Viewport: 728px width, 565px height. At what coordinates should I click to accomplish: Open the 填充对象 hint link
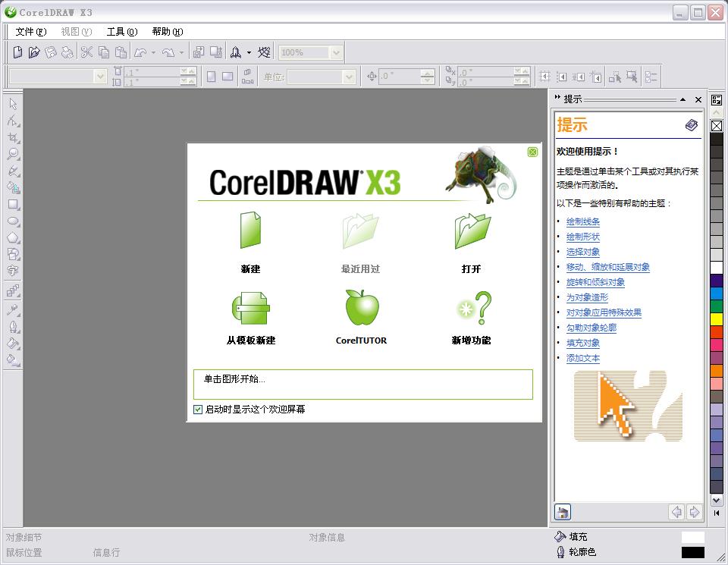582,343
